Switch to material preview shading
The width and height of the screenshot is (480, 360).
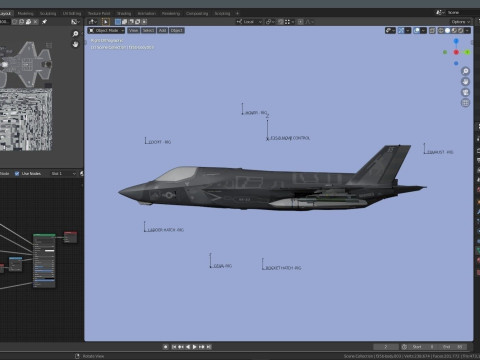[x=454, y=30]
